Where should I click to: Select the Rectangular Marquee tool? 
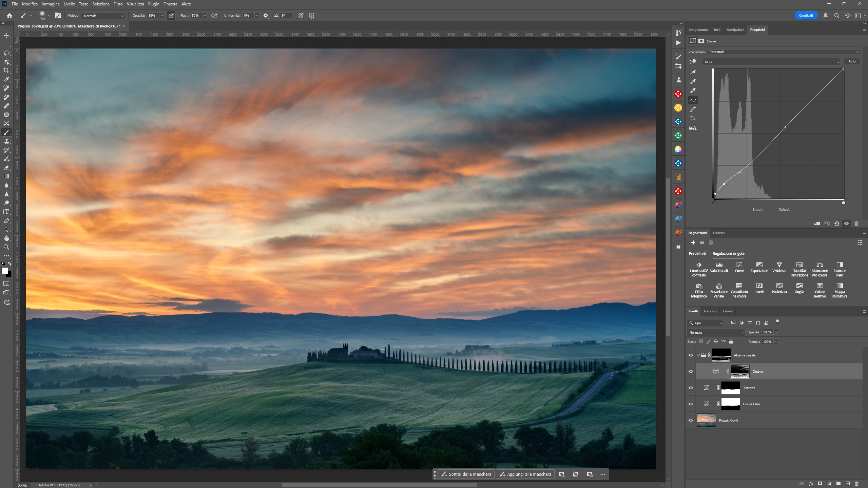(6, 44)
